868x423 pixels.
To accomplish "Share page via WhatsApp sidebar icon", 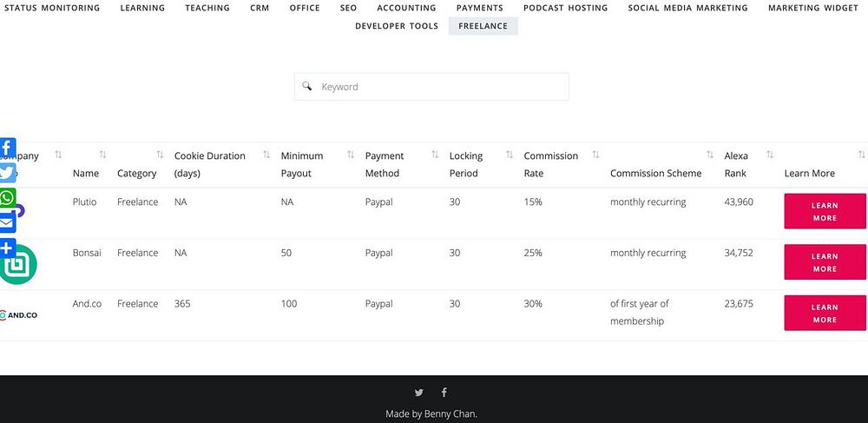I will (x=7, y=198).
